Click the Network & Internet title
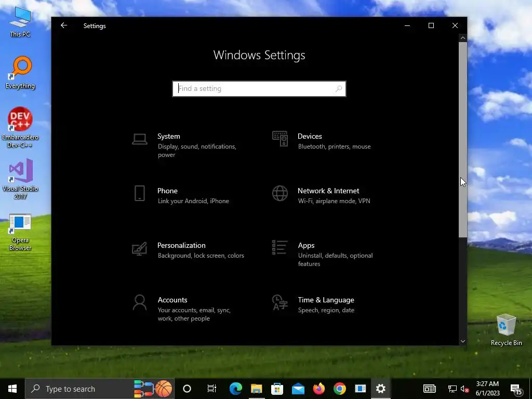Viewport: 532px width, 399px height. coord(328,191)
